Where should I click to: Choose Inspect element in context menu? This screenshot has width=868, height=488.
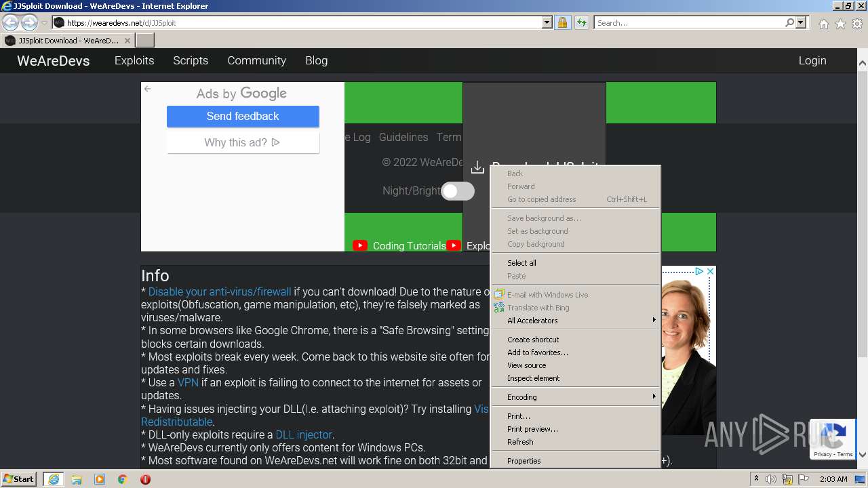coord(575,378)
